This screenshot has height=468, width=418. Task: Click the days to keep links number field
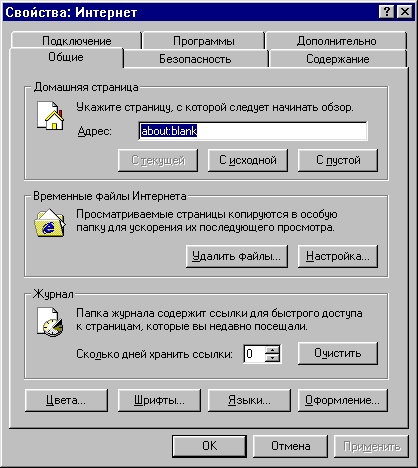255,354
